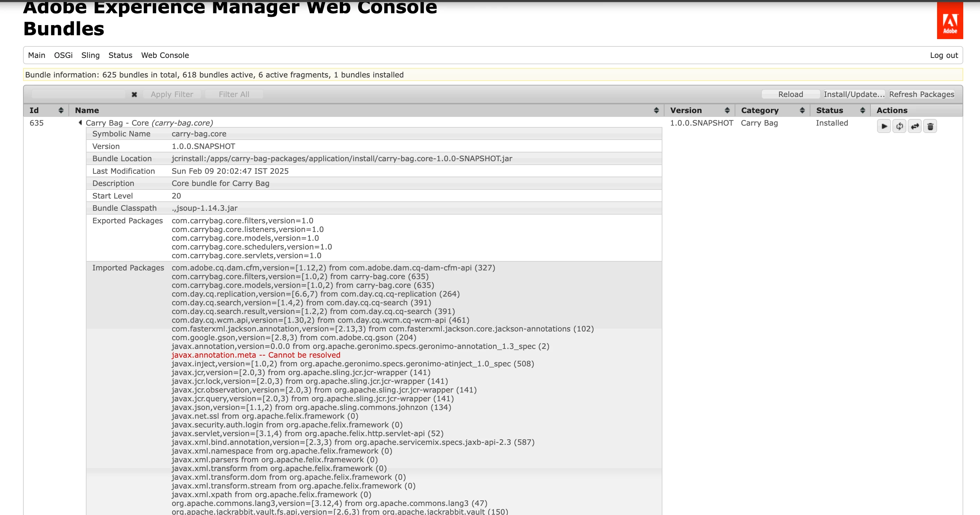Open the OSGi menu
Screen dimensions: 980x515
(x=63, y=55)
